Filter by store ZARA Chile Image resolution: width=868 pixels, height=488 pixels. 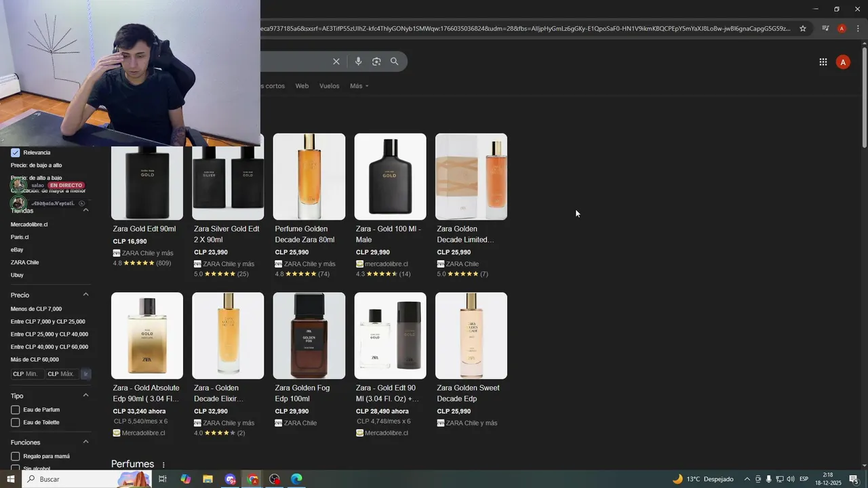pos(24,262)
